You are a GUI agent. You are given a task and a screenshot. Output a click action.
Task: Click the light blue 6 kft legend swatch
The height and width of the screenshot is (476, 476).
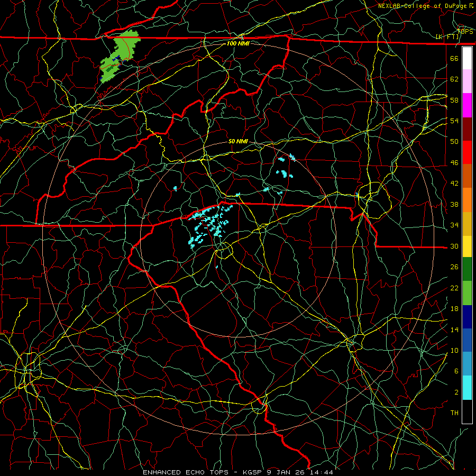coord(467,364)
